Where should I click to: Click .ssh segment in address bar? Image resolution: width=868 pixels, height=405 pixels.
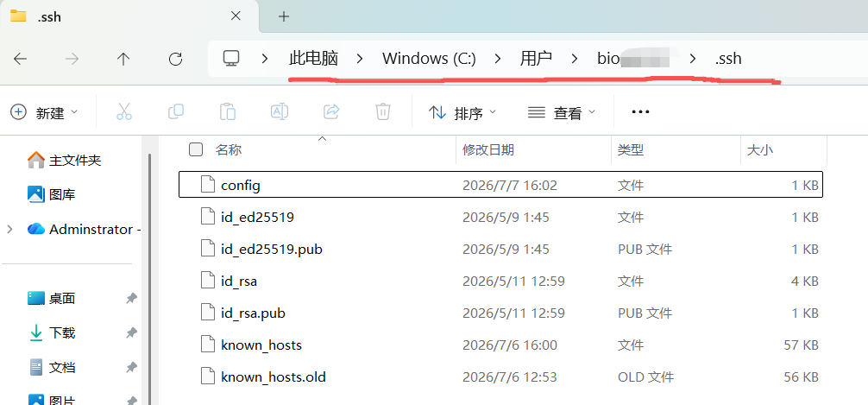tap(728, 58)
